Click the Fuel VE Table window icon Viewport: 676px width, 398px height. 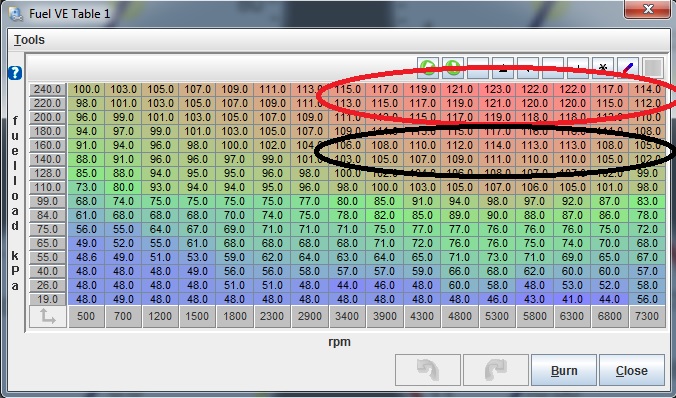pos(16,14)
